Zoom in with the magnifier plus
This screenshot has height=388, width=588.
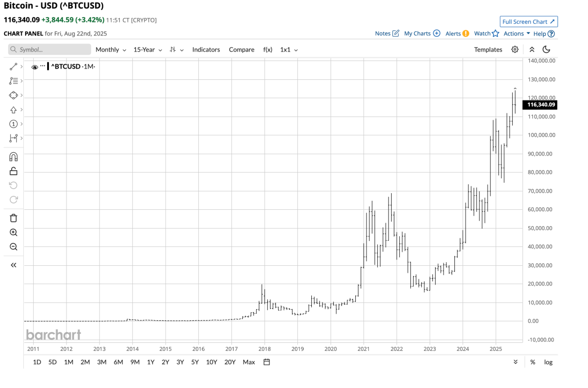13,233
